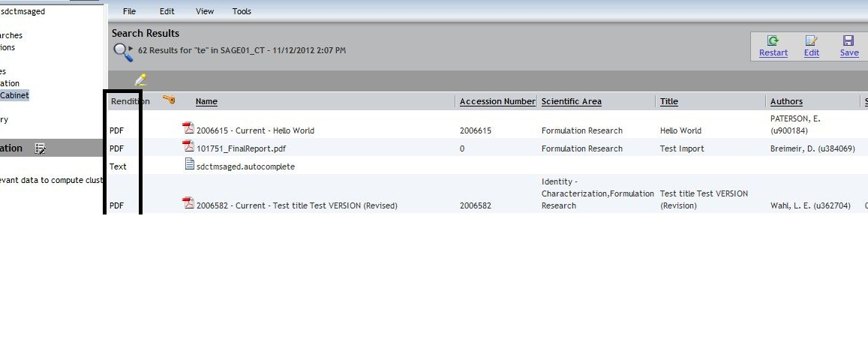The height and width of the screenshot is (345, 868).
Task: Open document 101751_FinalReport.pdf
Action: tap(241, 148)
